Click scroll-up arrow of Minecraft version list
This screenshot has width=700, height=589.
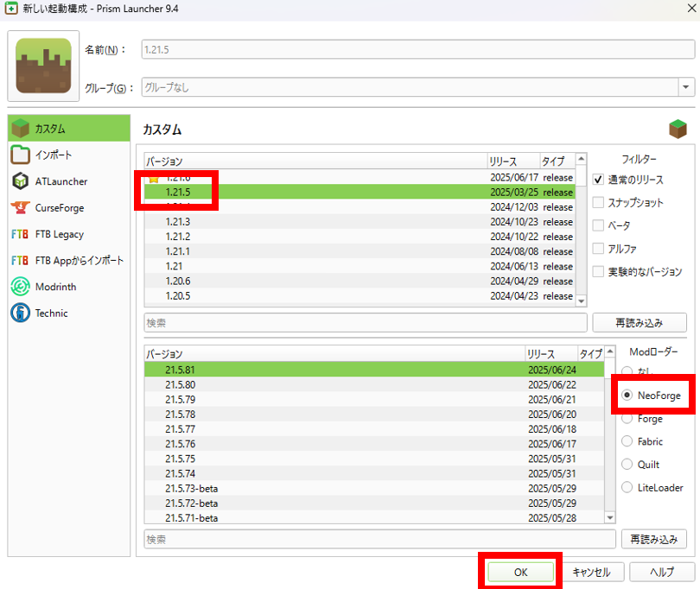pyautogui.click(x=582, y=159)
